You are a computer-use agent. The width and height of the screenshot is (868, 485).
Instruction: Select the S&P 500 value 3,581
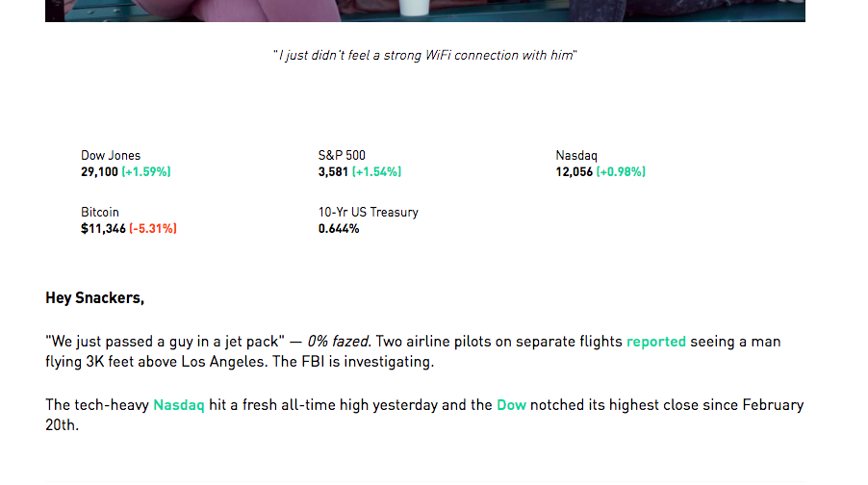(x=333, y=172)
